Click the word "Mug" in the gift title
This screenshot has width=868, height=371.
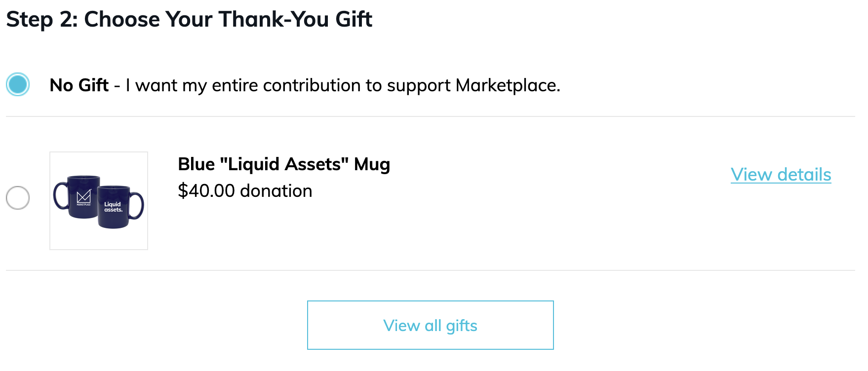(372, 164)
